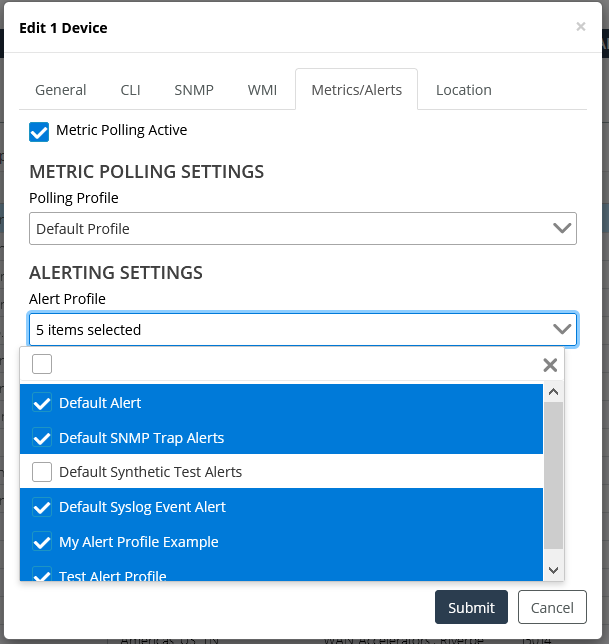Clear the alert profile list with X icon
This screenshot has height=644, width=609.
point(550,365)
